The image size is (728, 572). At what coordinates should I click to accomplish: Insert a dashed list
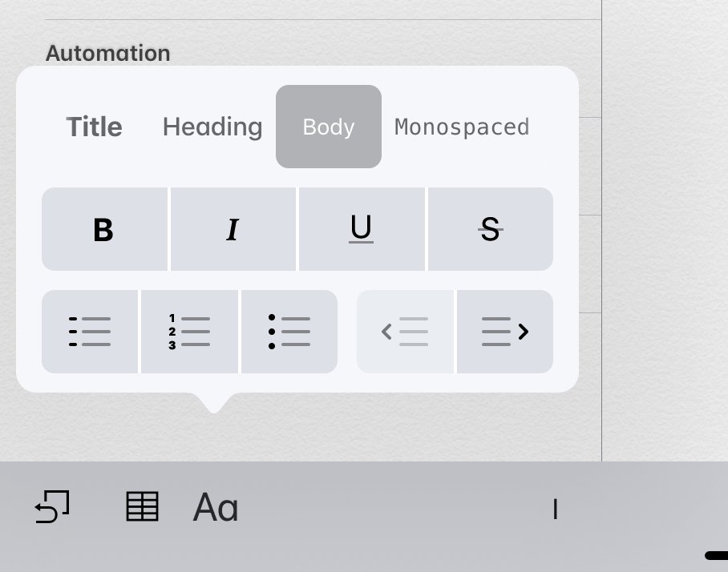point(90,332)
